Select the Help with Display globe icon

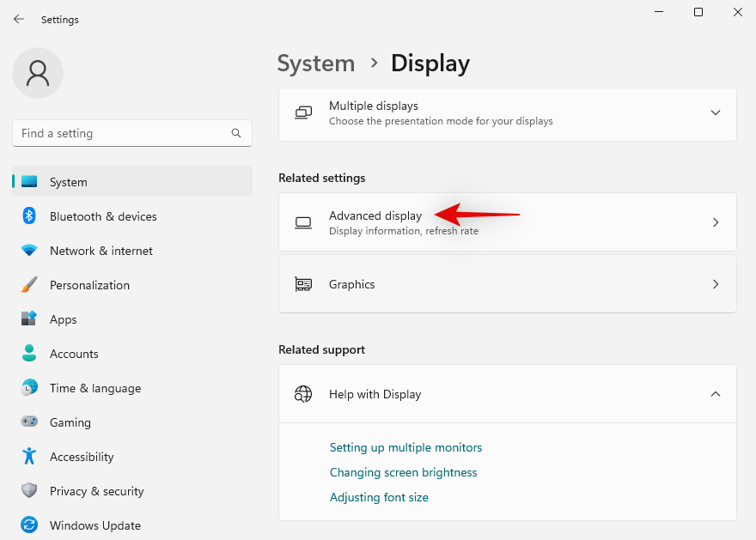click(303, 394)
